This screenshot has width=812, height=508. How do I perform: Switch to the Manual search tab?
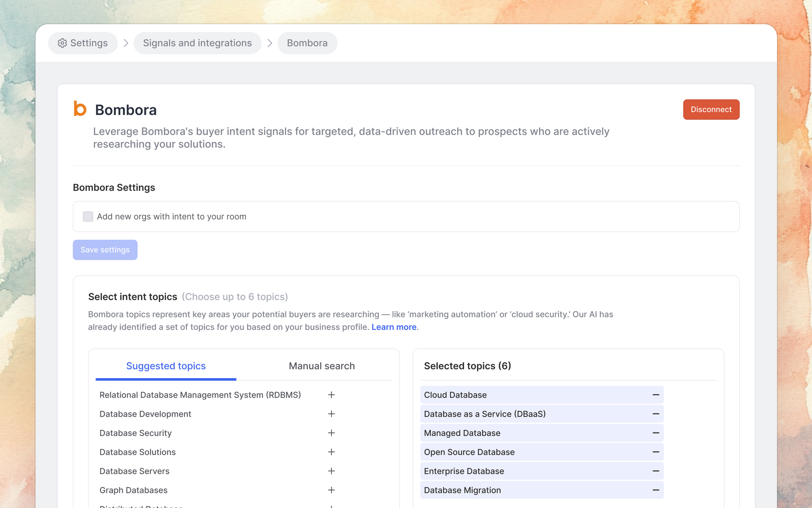[322, 366]
